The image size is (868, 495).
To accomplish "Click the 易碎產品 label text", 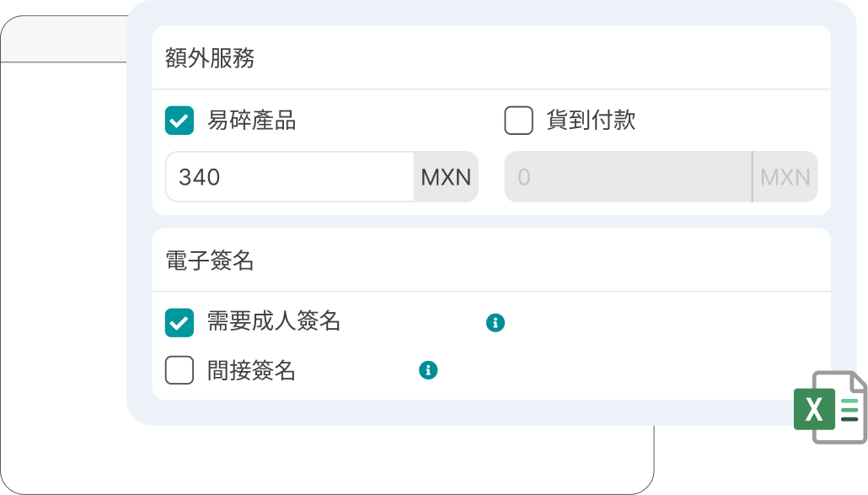I will click(x=251, y=121).
